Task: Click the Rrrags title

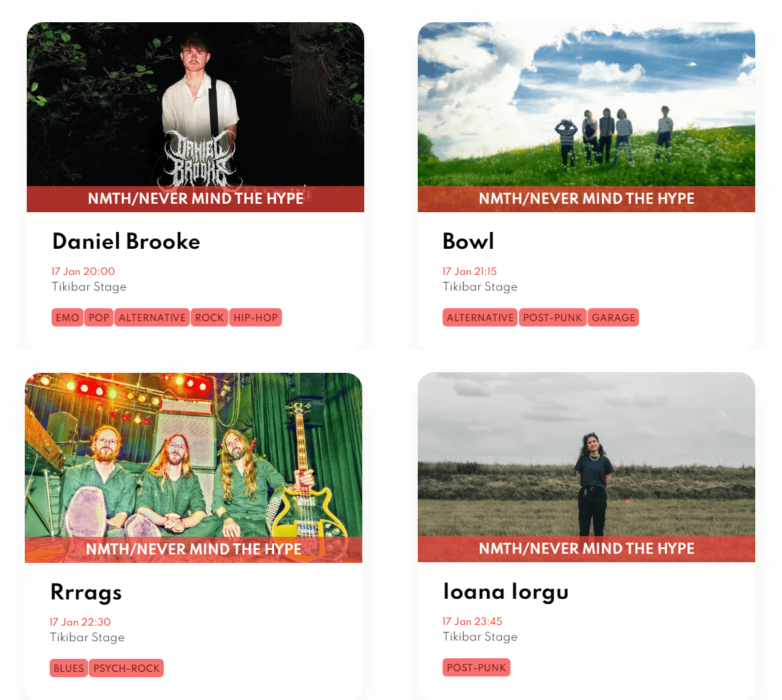Action: click(86, 592)
